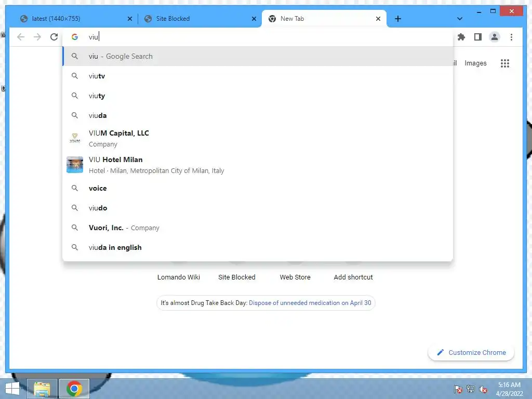Click the VIUM Capital logo icon
This screenshot has width=532, height=399.
click(x=75, y=138)
